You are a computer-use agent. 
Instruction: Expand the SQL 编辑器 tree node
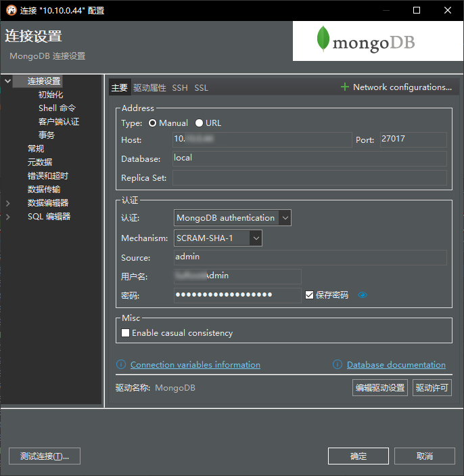[8, 217]
